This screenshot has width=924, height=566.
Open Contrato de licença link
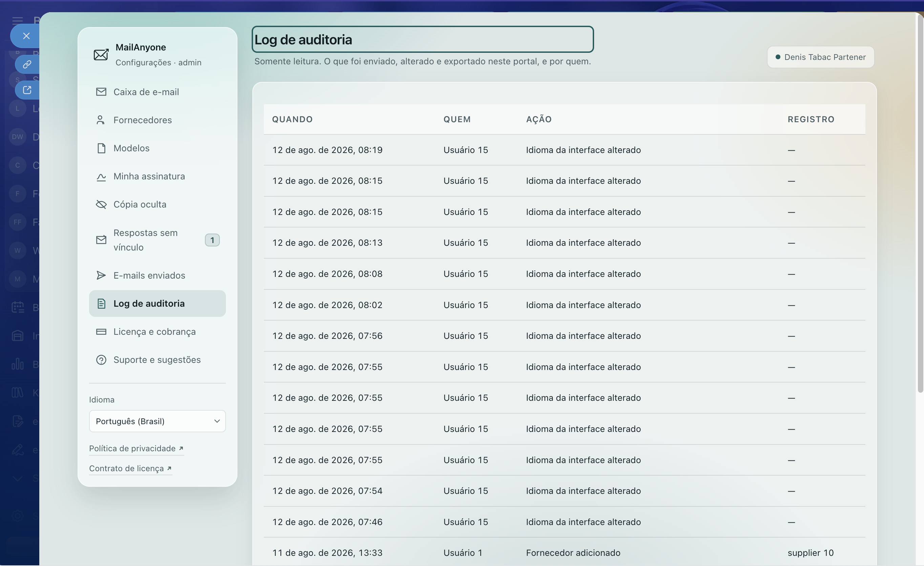coord(130,469)
